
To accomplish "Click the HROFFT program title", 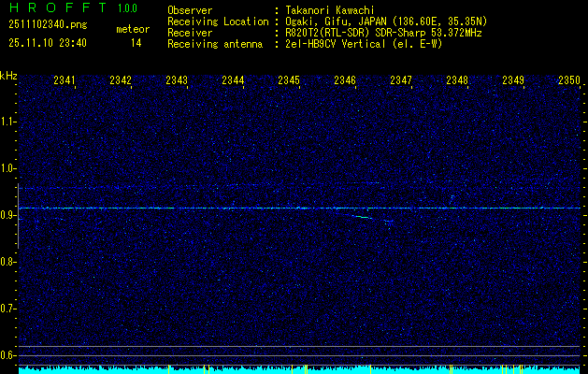I will coord(55,7).
